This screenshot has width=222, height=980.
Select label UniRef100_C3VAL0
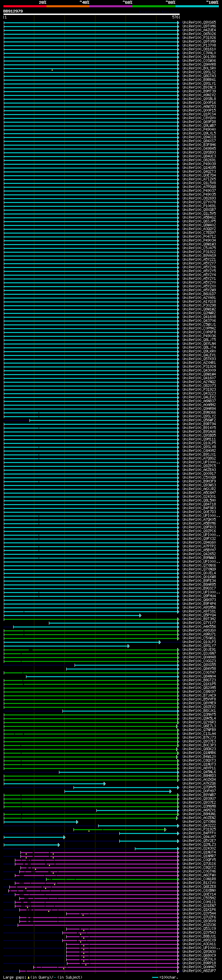coord(199,53)
